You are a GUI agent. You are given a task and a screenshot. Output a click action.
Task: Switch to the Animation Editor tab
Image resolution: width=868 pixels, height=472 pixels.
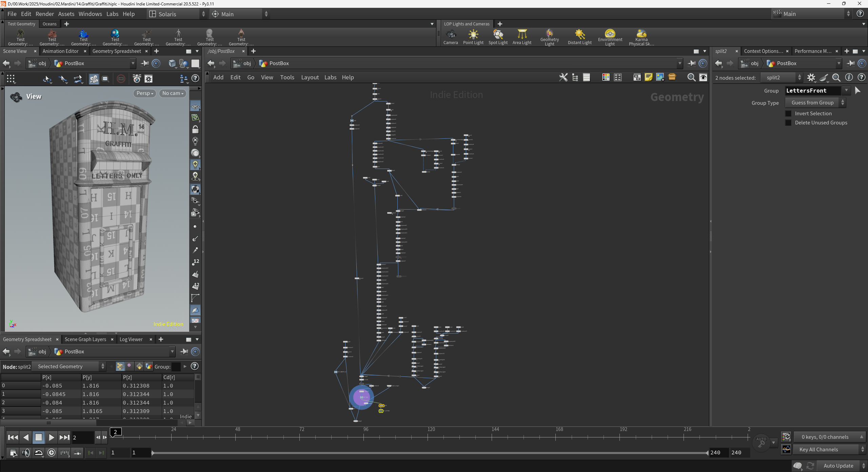coord(60,51)
